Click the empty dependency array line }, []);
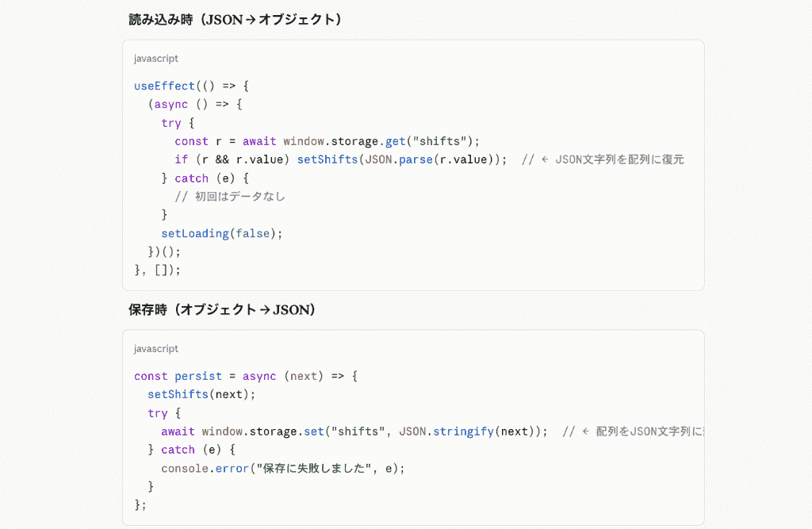 coord(158,270)
